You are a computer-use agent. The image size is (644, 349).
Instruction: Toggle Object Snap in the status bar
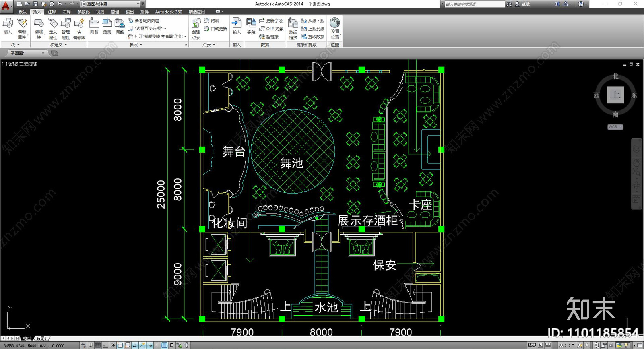120,345
